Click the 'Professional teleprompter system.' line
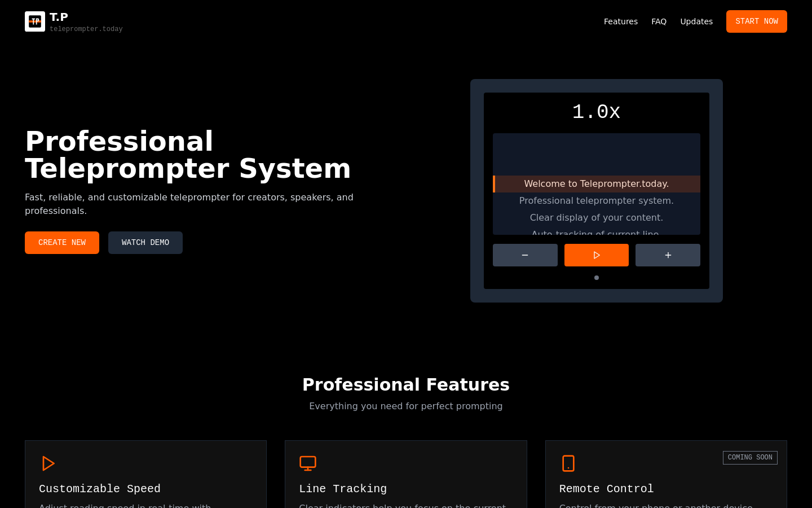The width and height of the screenshot is (812, 508). coord(597,201)
